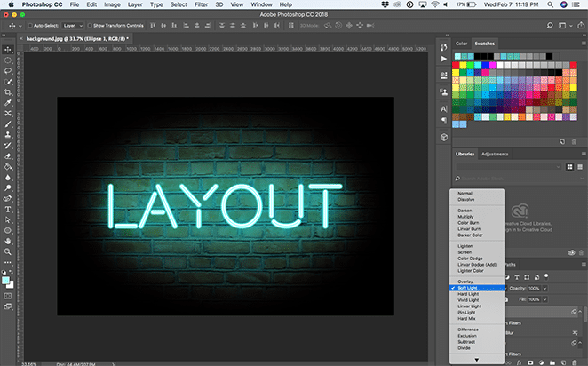Choose Multiply blend mode
Viewport: 588px width, 366px height.
tap(465, 216)
